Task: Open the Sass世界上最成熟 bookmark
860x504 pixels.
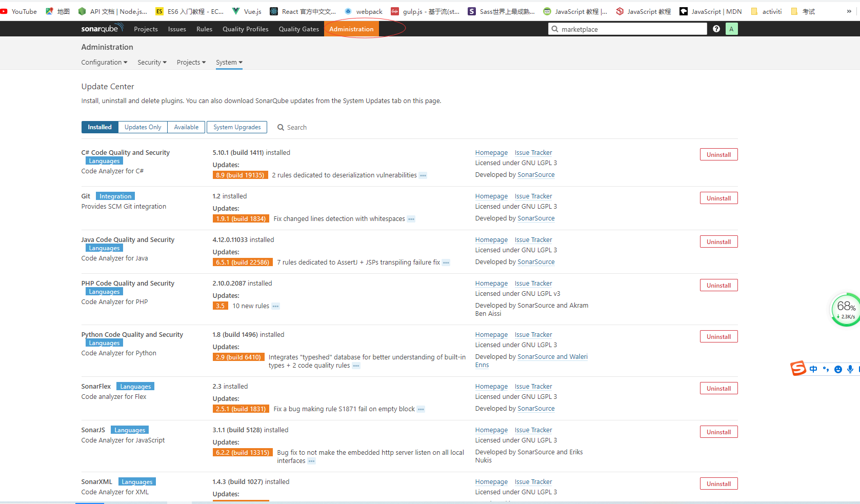Action: [x=502, y=11]
